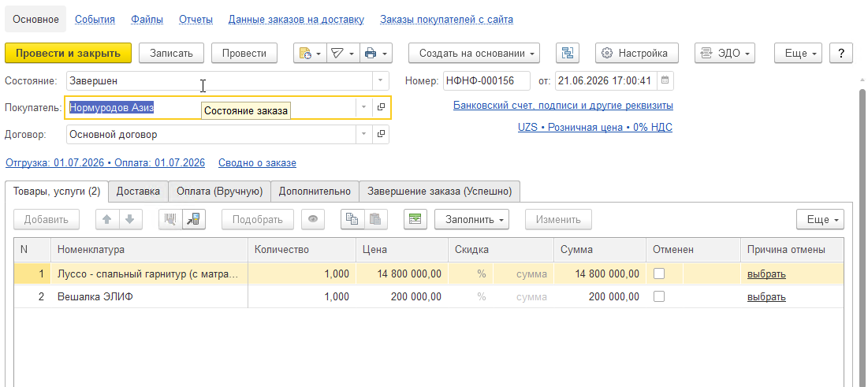Open the Отчеты section link
The image size is (868, 387).
[x=196, y=20]
